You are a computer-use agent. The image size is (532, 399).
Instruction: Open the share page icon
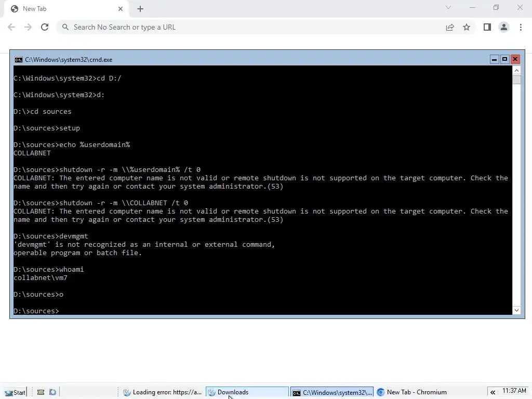coord(450,27)
